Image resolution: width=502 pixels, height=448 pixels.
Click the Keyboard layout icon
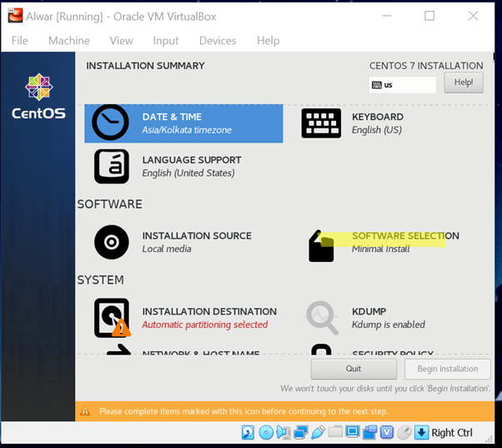(321, 123)
